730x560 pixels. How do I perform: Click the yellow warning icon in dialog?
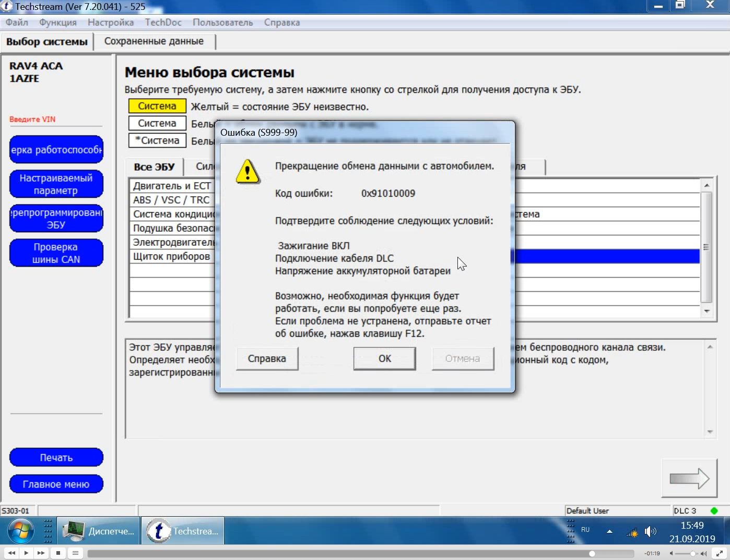point(248,171)
